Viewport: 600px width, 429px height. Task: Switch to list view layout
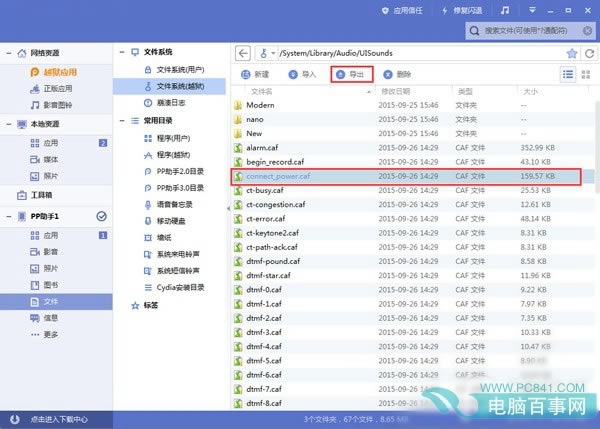coord(568,74)
